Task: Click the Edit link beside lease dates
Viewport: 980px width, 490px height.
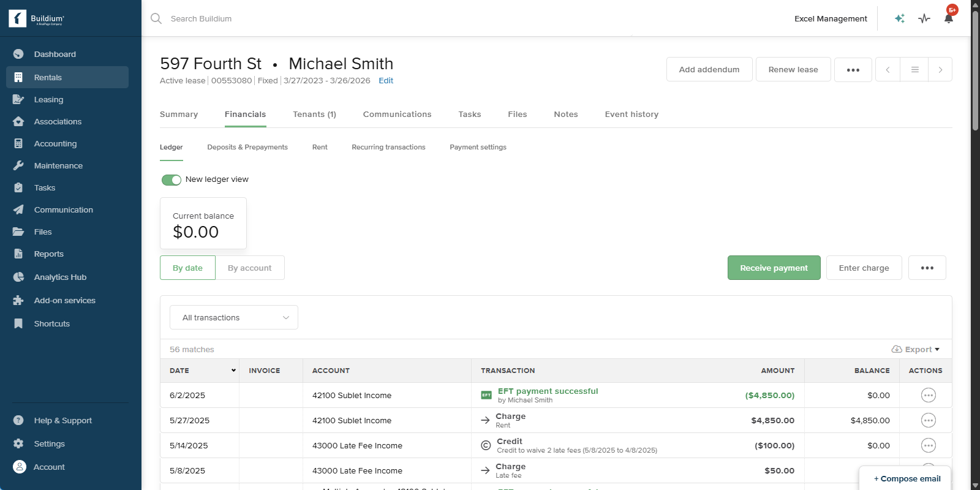Action: click(x=386, y=81)
